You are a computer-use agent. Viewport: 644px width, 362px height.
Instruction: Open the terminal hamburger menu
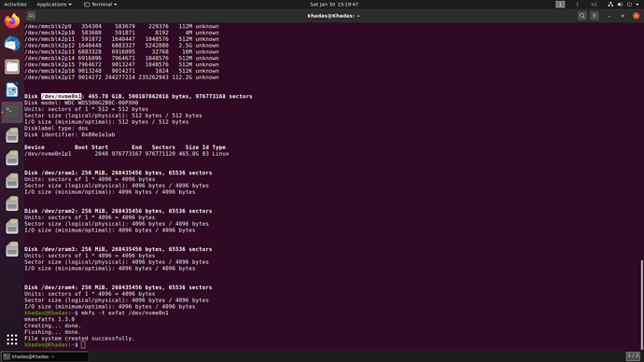click(595, 16)
